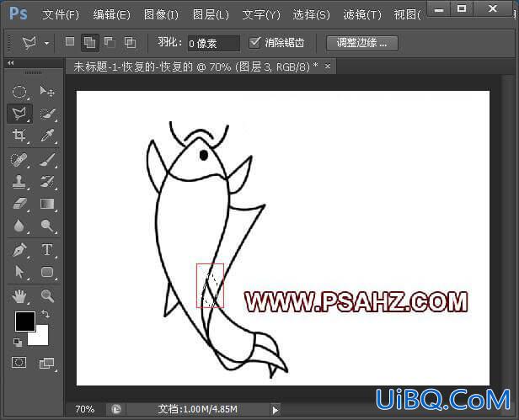The image size is (519, 420).
Task: Select the Quick Selection tool
Action: (47, 114)
